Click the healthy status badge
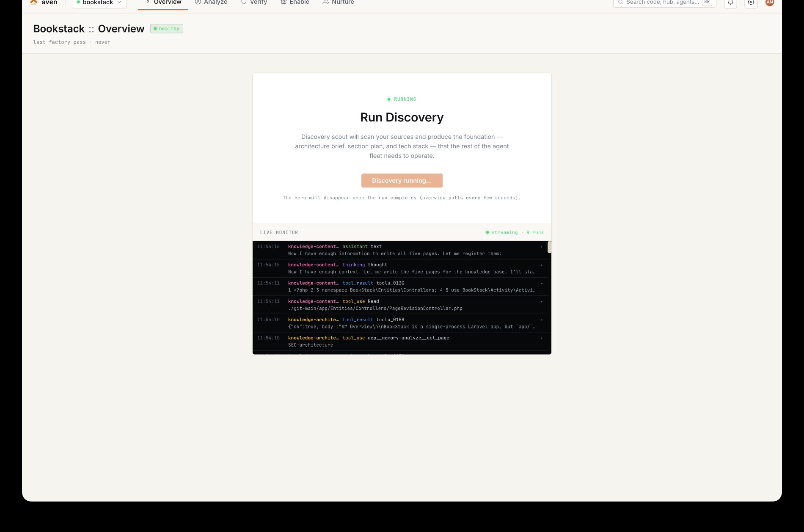 [x=167, y=29]
